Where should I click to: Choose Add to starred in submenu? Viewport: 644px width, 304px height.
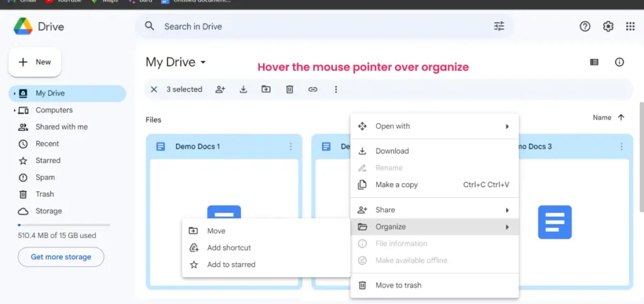pos(231,264)
